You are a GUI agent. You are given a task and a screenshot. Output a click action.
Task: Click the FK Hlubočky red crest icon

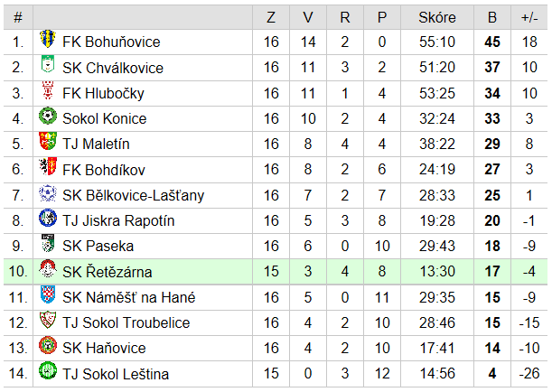pyautogui.click(x=48, y=89)
